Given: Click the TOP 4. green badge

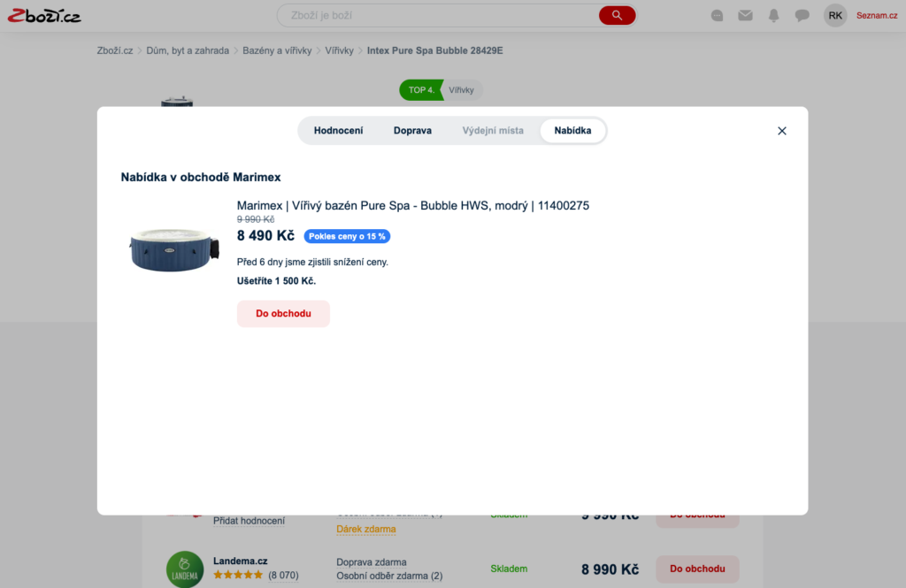Looking at the screenshot, I should tap(420, 90).
